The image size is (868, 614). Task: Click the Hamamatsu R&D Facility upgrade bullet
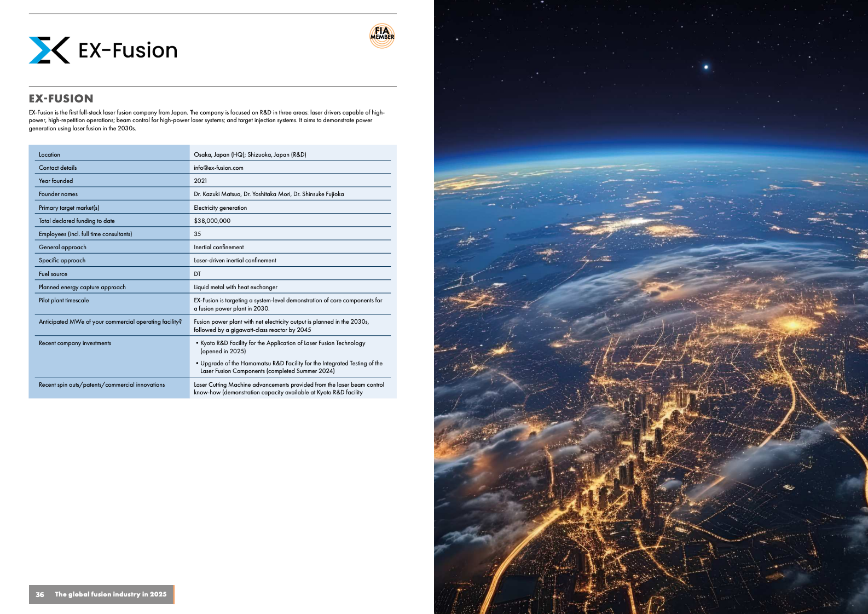point(291,367)
